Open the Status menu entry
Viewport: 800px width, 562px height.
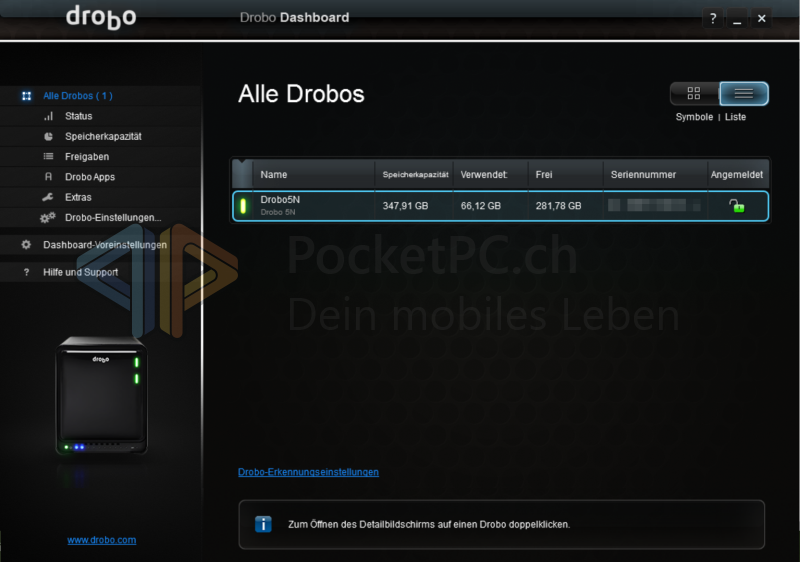(79, 116)
